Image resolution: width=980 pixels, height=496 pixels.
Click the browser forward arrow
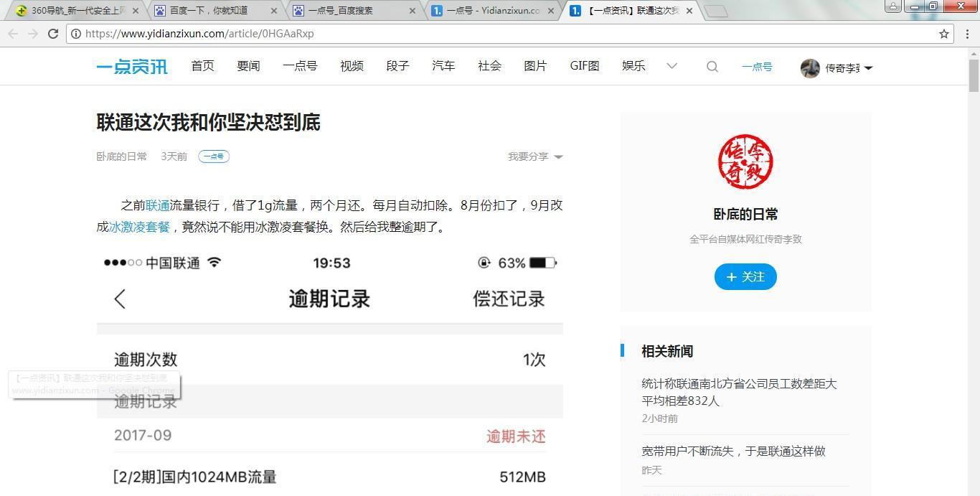point(33,33)
